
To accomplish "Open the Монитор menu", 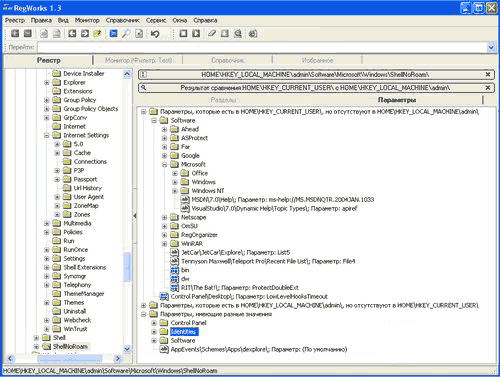I will point(87,20).
